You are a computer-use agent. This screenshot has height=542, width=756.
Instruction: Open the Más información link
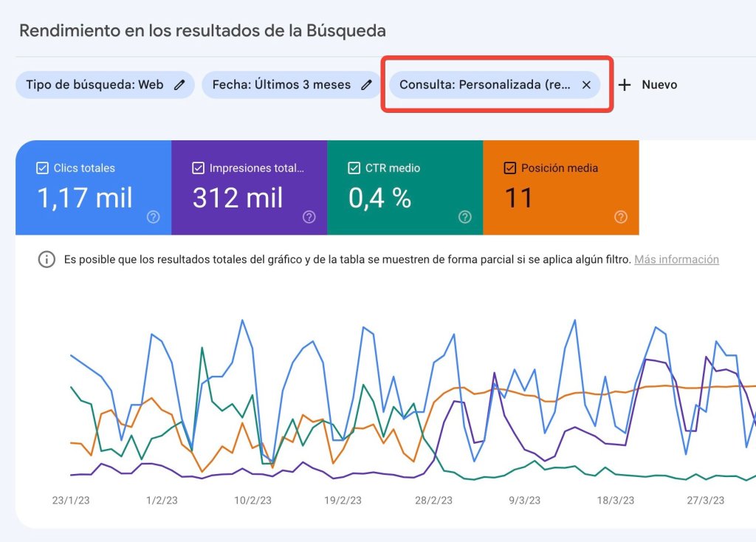[x=676, y=259]
